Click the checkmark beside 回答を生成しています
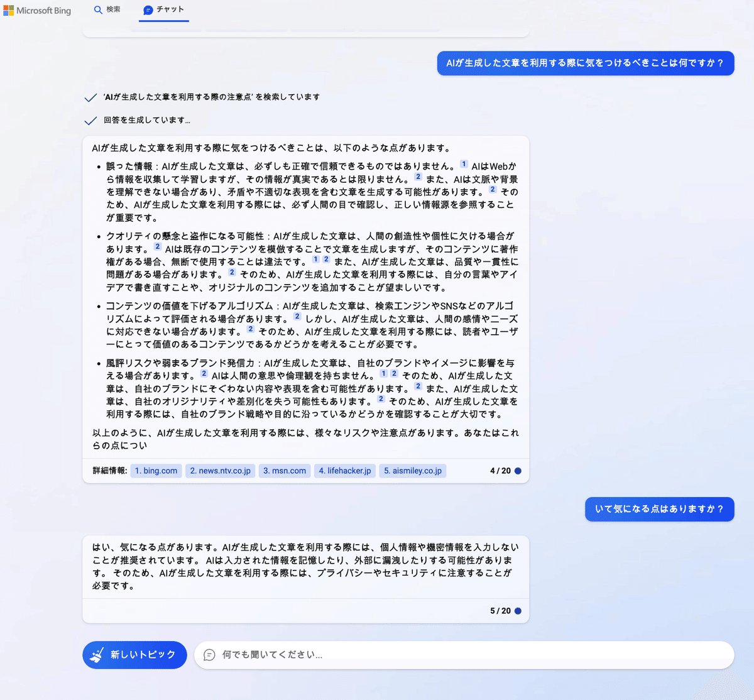The width and height of the screenshot is (754, 700). pyautogui.click(x=90, y=121)
